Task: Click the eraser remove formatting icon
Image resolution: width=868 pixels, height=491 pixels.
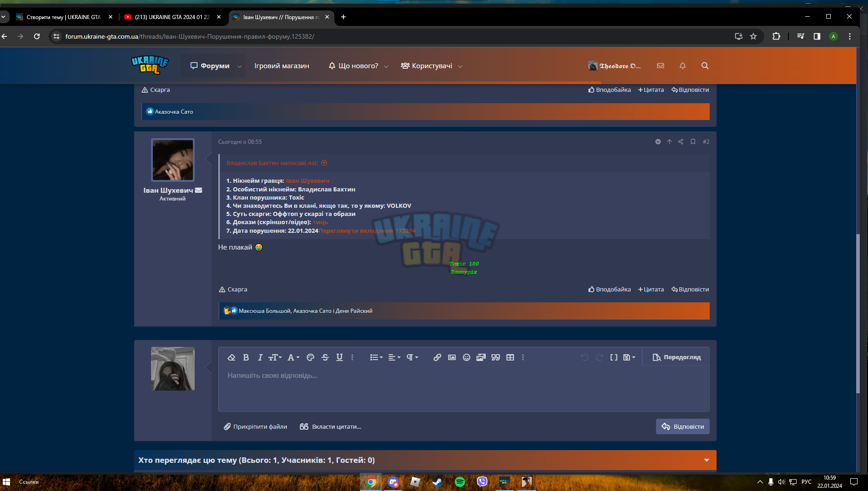Action: pos(231,357)
